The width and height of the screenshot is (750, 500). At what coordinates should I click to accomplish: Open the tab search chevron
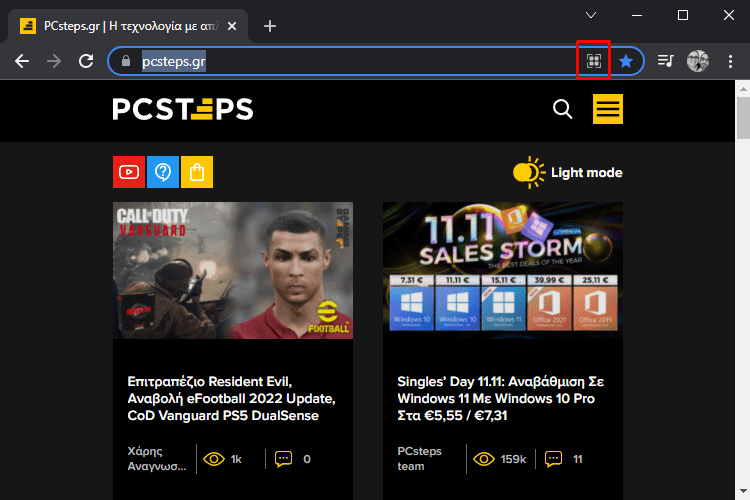[x=591, y=15]
